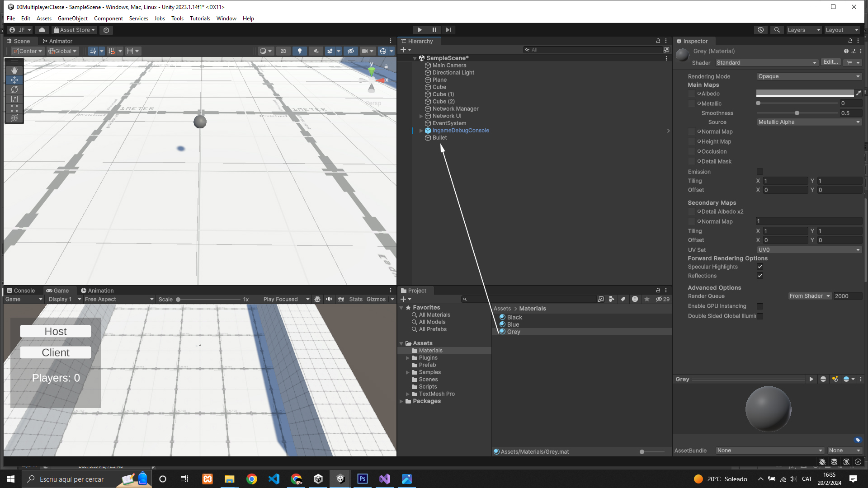Toggle scene lighting lightbulb icon
This screenshot has height=488, width=868.
click(299, 51)
